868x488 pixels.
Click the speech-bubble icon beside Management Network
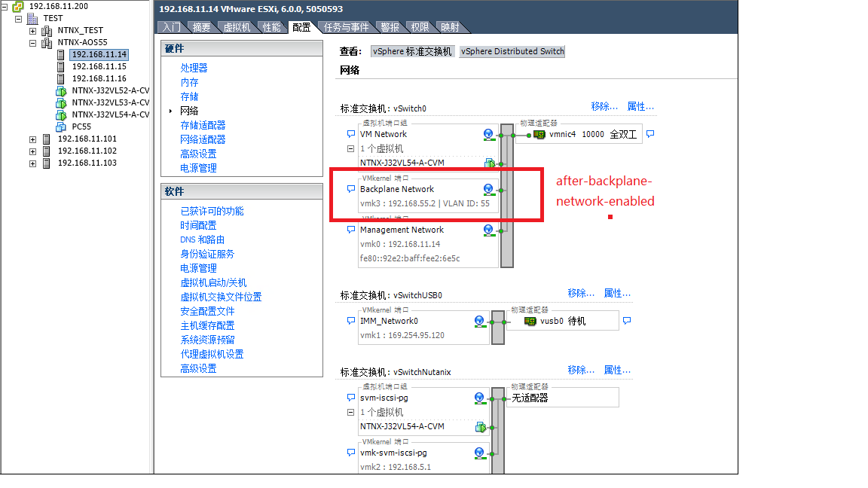(x=350, y=230)
